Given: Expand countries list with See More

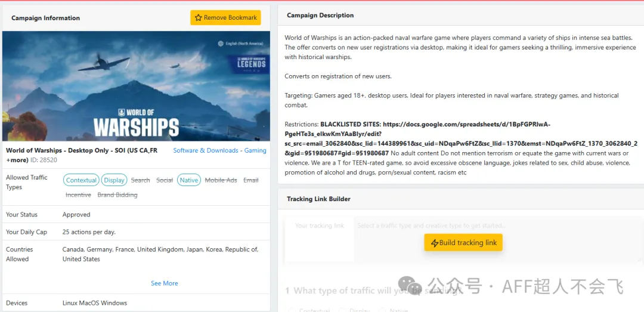Looking at the screenshot, I should coord(164,283).
